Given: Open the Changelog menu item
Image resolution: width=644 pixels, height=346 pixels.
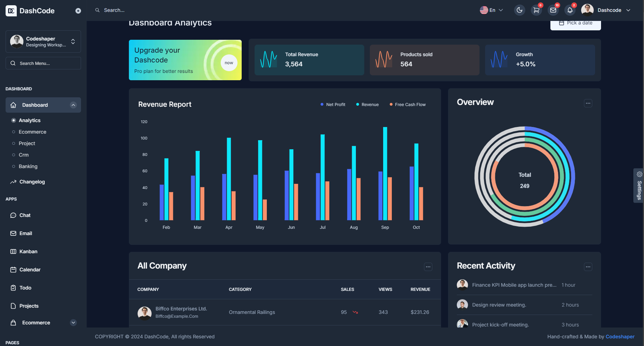Looking at the screenshot, I should tap(32, 182).
